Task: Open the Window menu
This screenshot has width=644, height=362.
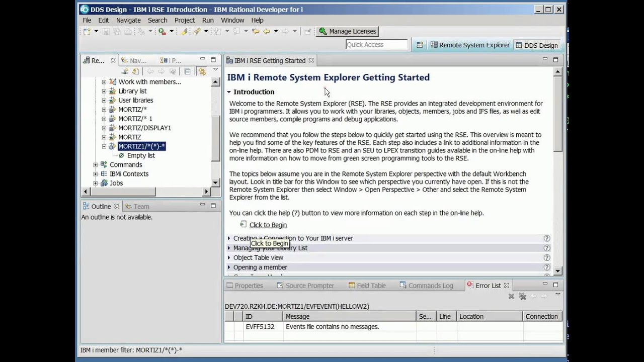Action: [232, 20]
